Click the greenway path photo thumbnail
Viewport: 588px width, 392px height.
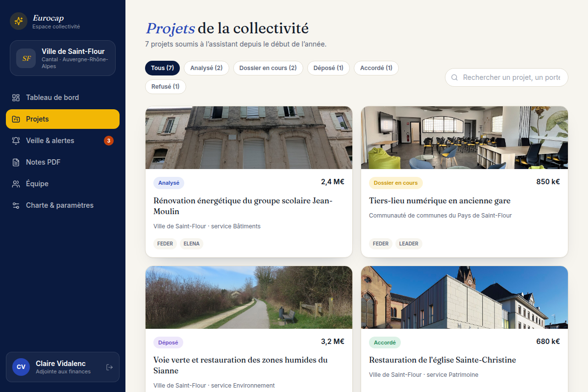pyautogui.click(x=249, y=297)
